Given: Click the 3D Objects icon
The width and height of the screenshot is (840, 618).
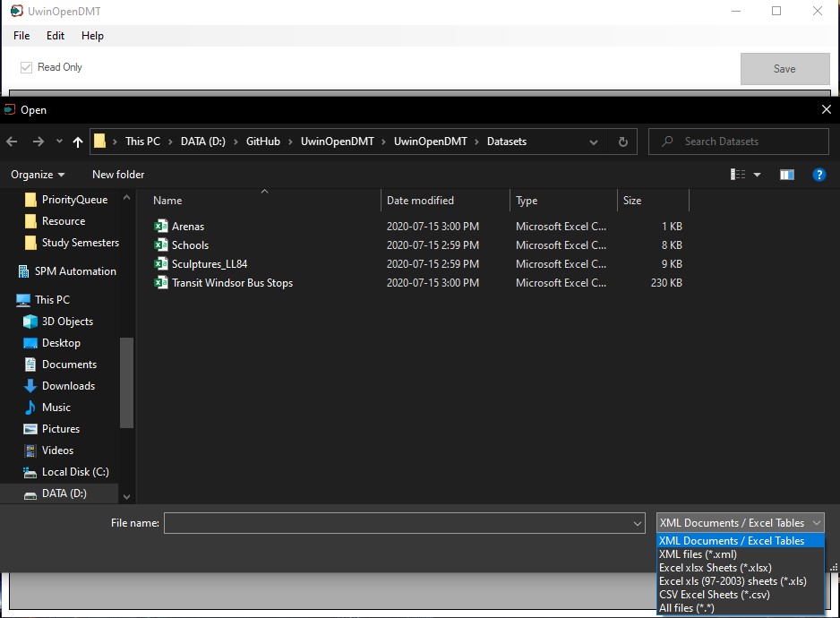Looking at the screenshot, I should [30, 322].
